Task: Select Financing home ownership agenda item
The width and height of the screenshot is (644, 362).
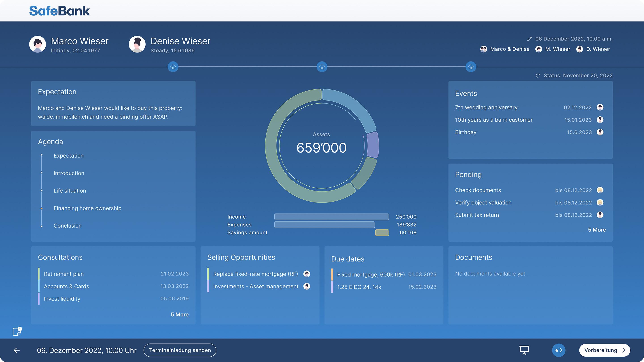Action: 87,208
